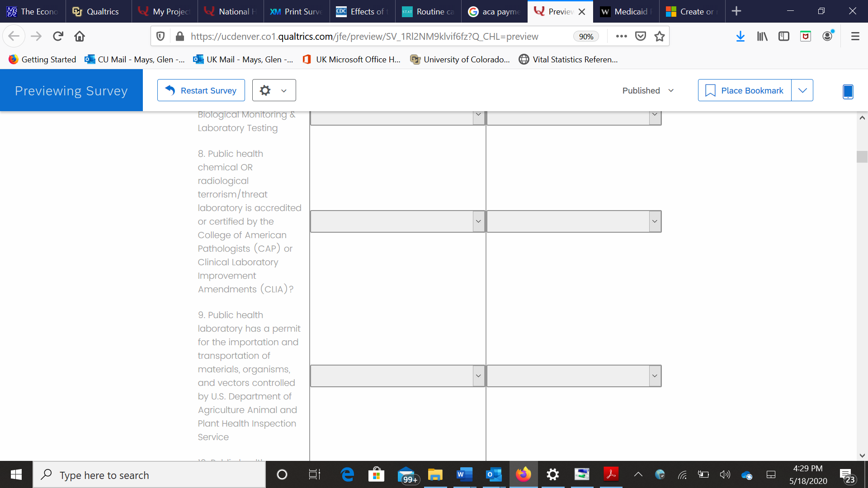Screen dimensions: 868x488
Task: Expand the Published status dropdown
Action: [648, 90]
